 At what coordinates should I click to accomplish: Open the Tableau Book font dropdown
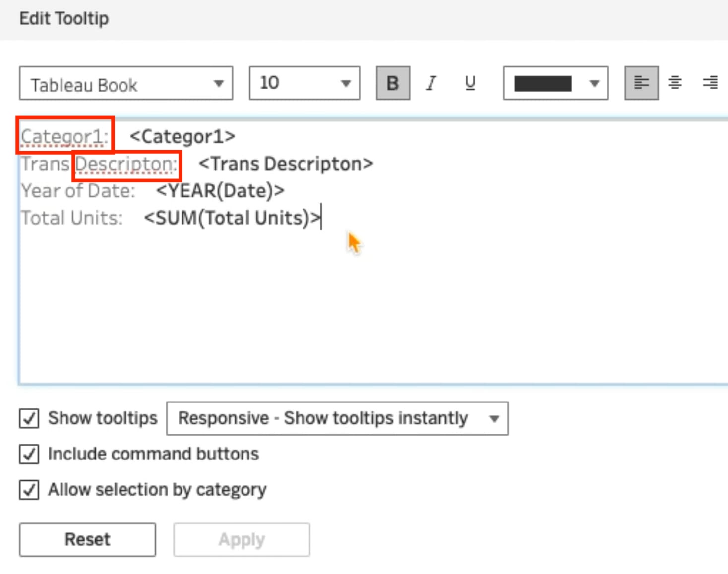click(x=126, y=84)
